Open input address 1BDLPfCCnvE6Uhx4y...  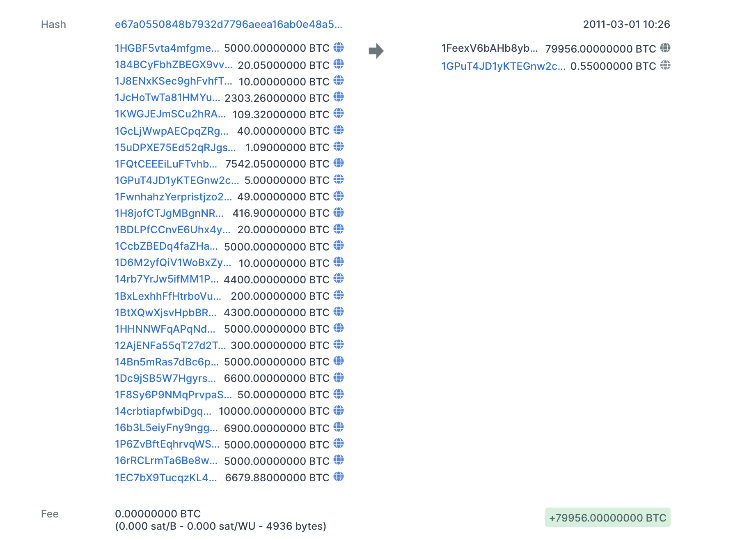click(x=173, y=230)
